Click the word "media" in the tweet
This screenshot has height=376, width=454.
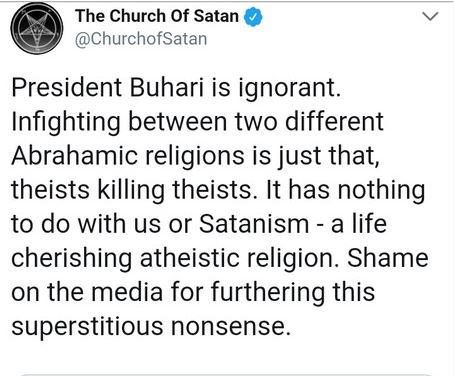[127, 292]
